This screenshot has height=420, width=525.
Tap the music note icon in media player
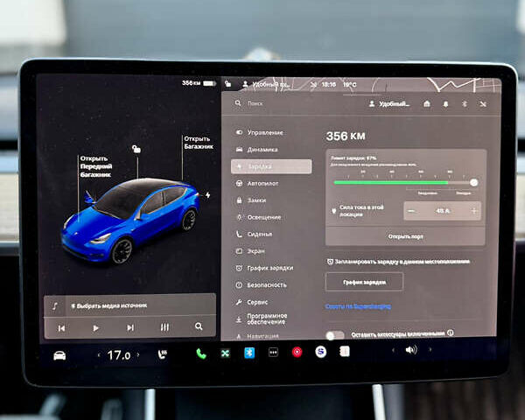tap(55, 305)
